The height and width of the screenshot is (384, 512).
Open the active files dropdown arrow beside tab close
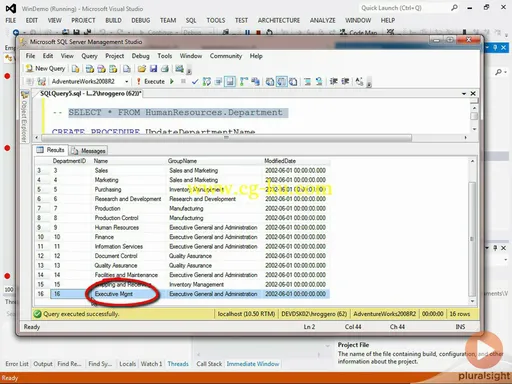(464, 94)
